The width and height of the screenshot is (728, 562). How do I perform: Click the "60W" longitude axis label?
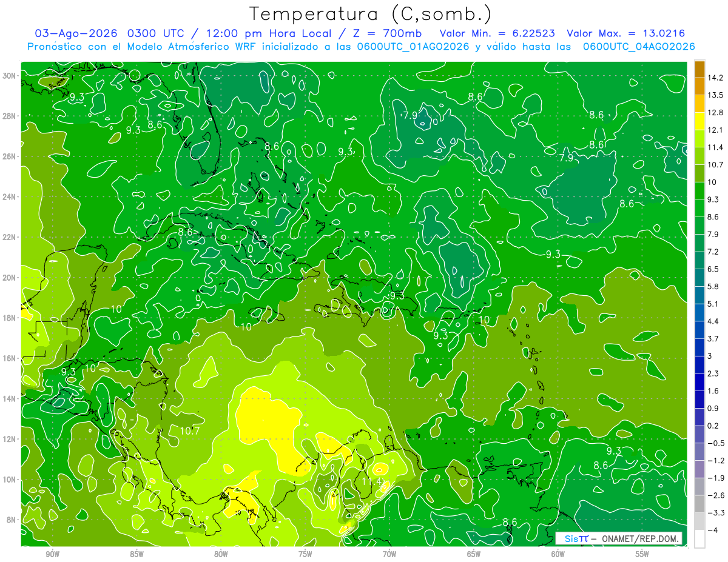coord(558,554)
